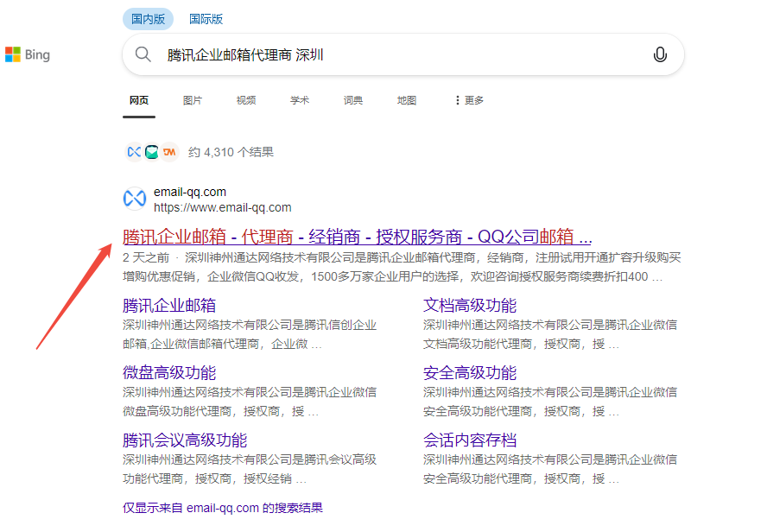Screen dimensions: 767x532
Task: Open the 腾讯企业邮箱 sitelink
Action: click(x=169, y=306)
